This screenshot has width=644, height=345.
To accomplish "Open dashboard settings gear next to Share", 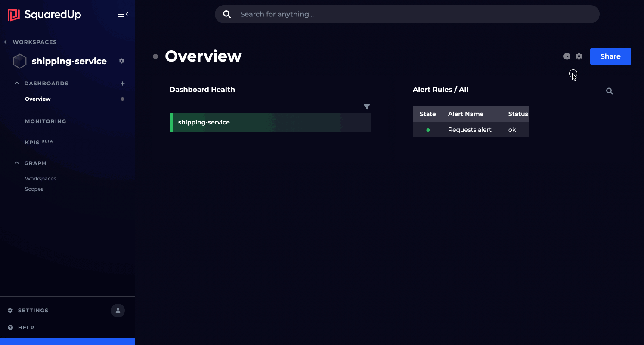I will (x=579, y=56).
